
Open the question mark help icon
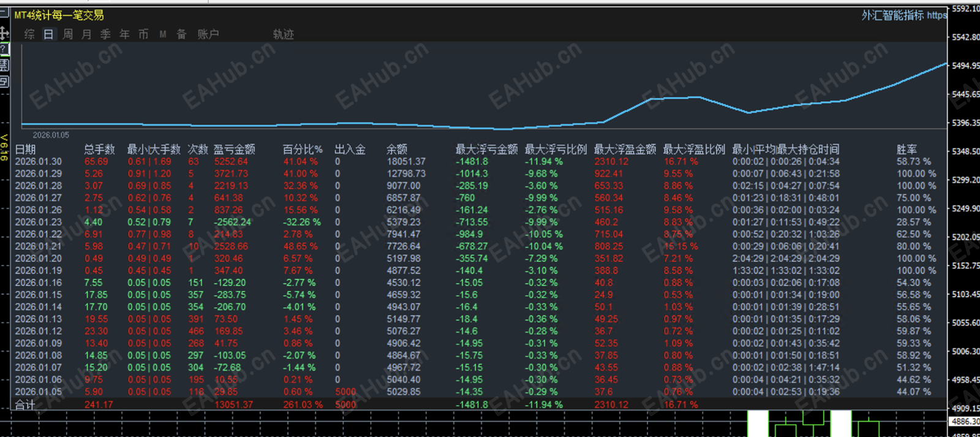click(x=4, y=49)
